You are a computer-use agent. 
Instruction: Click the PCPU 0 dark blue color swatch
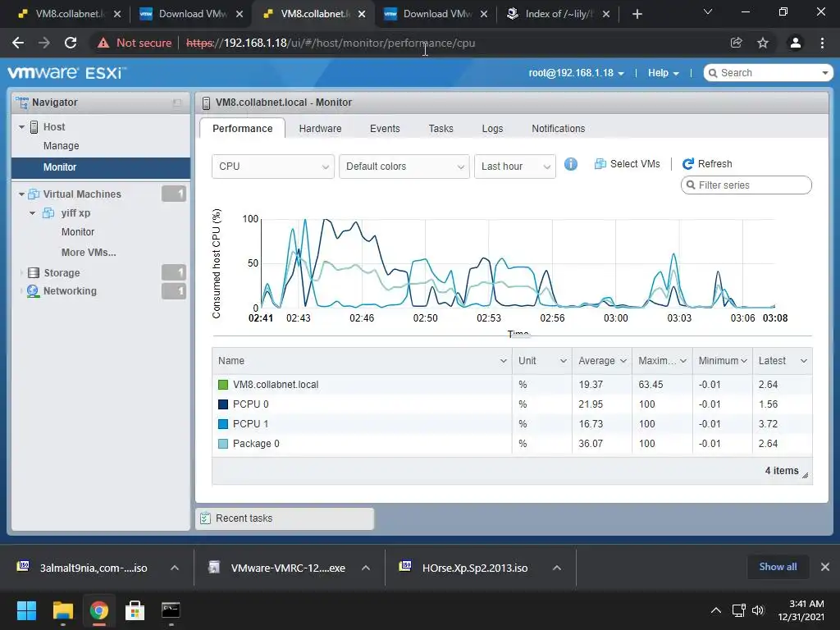pyautogui.click(x=223, y=404)
